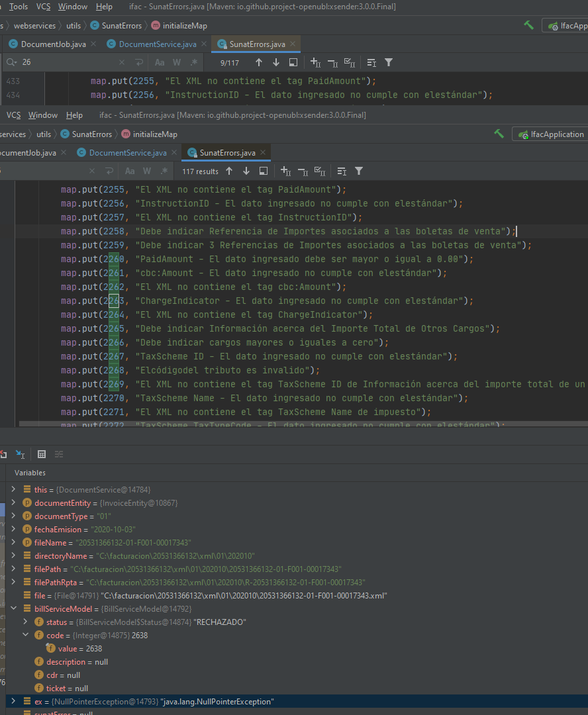Expand the 'this' variable node
588x715 pixels.
(14, 489)
